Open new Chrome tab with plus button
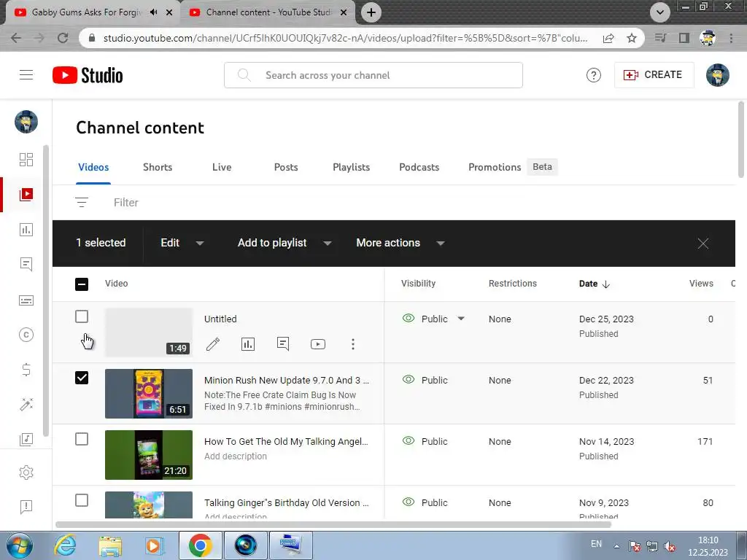Screen dimensions: 747x560 371,12
